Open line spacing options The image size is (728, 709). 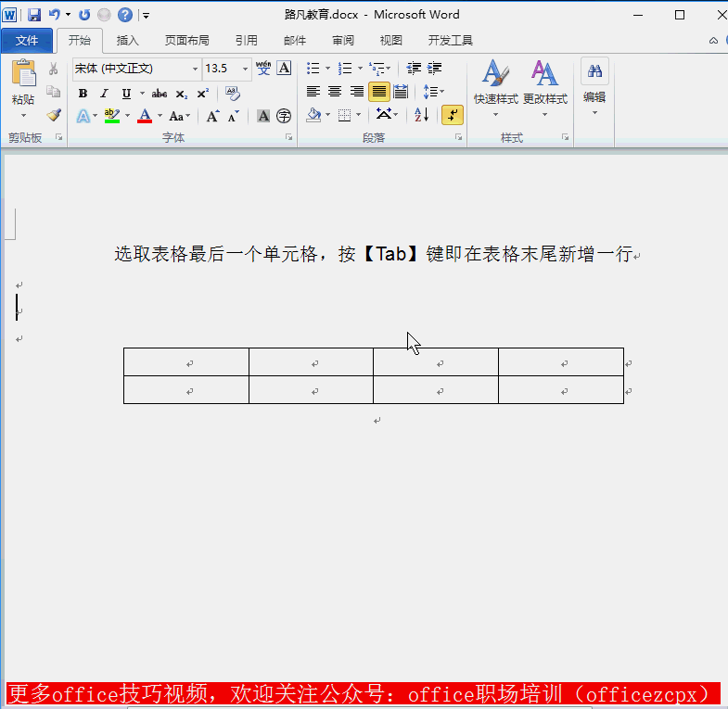[x=434, y=92]
